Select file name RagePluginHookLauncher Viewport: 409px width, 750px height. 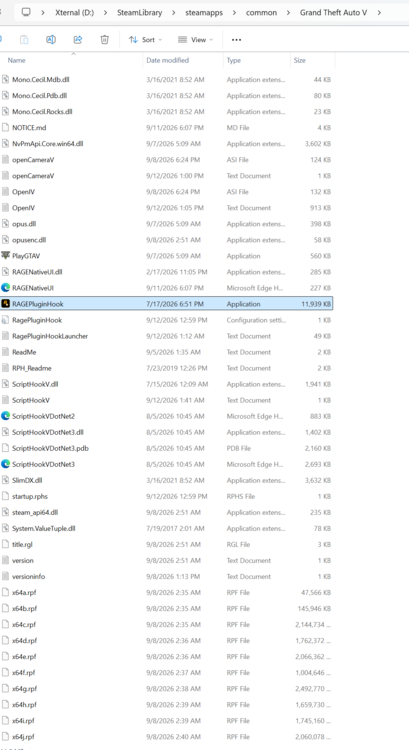(x=50, y=336)
